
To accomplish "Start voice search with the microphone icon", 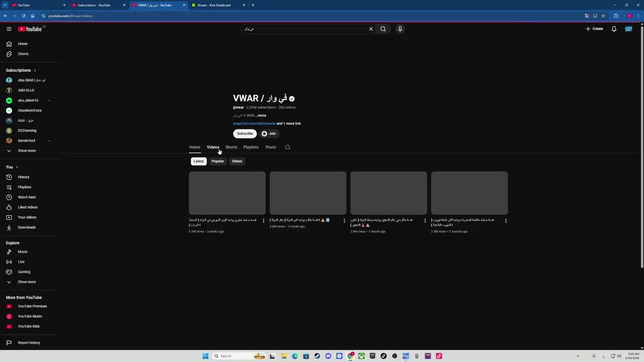I will pos(400,29).
